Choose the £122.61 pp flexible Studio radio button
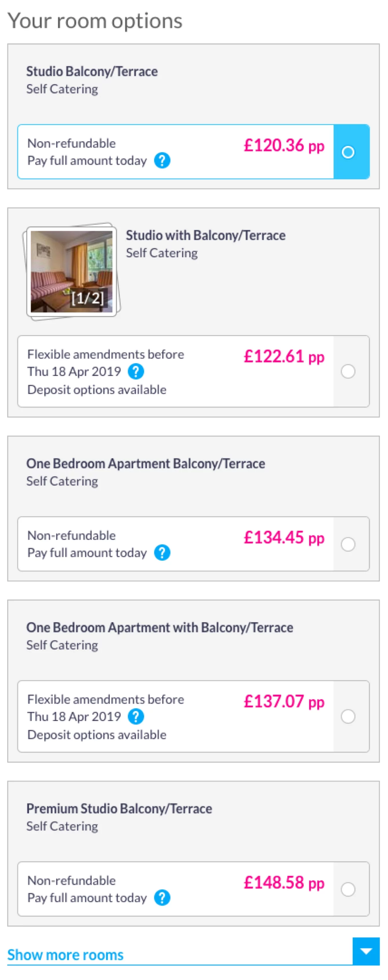 [348, 371]
